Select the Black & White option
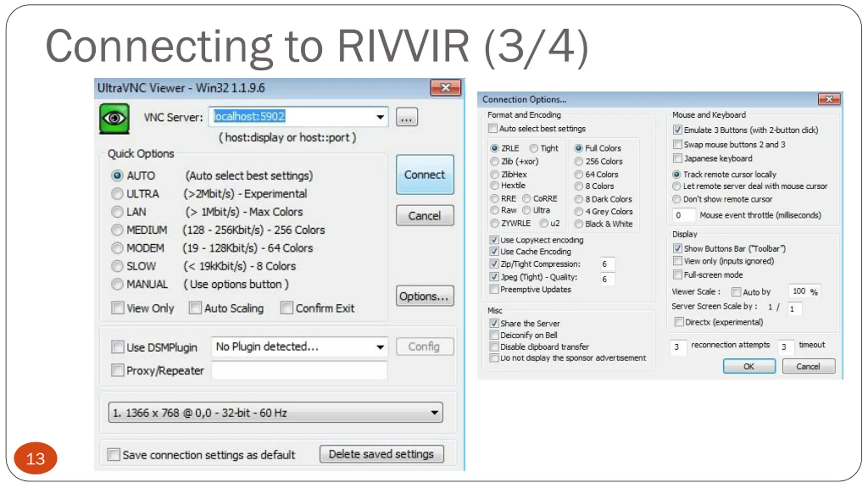 (x=578, y=224)
